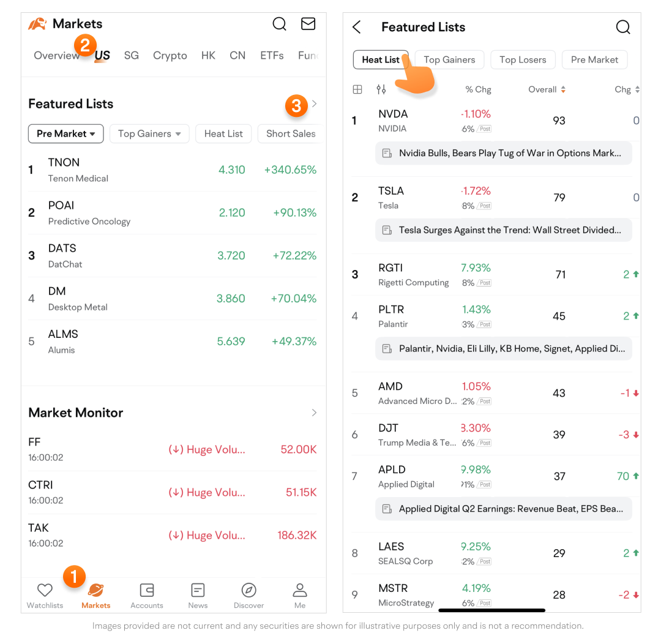Open the mail inbox icon
Image resolution: width=661 pixels, height=644 pixels.
[308, 24]
